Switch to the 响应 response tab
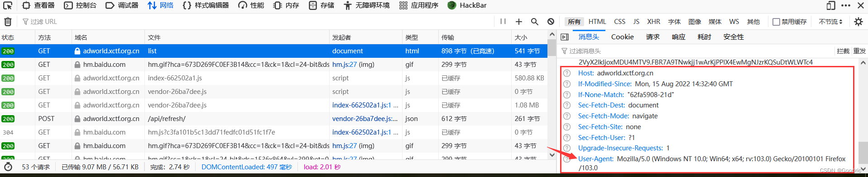868x177 pixels. pyautogui.click(x=678, y=37)
